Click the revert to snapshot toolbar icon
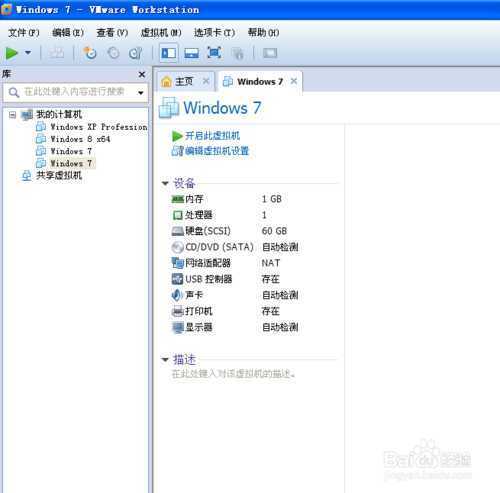 pos(113,53)
